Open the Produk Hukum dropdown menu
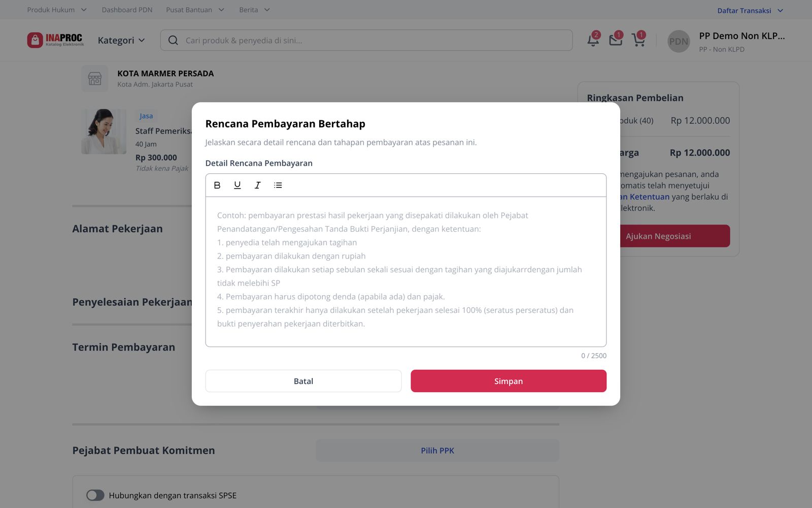This screenshot has width=812, height=508. (x=57, y=10)
